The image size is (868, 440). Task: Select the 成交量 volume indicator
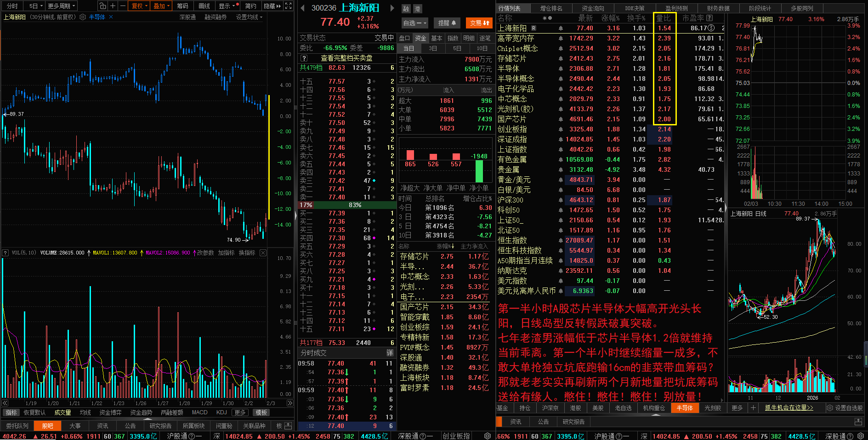pyautogui.click(x=62, y=412)
